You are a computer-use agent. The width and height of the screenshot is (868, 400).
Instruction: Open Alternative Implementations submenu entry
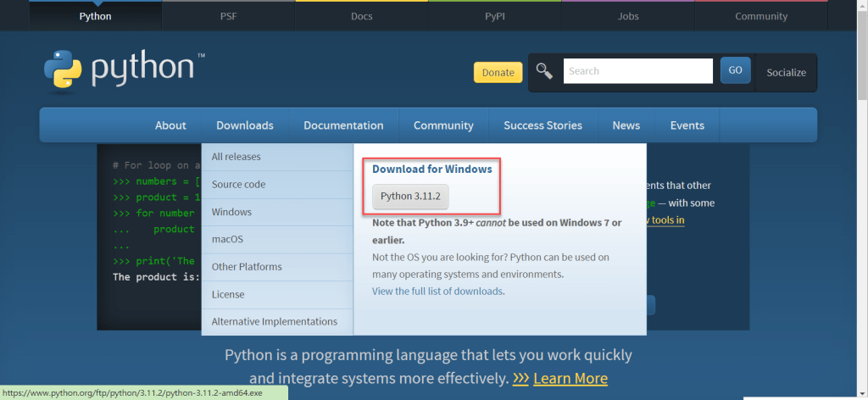[x=274, y=322]
